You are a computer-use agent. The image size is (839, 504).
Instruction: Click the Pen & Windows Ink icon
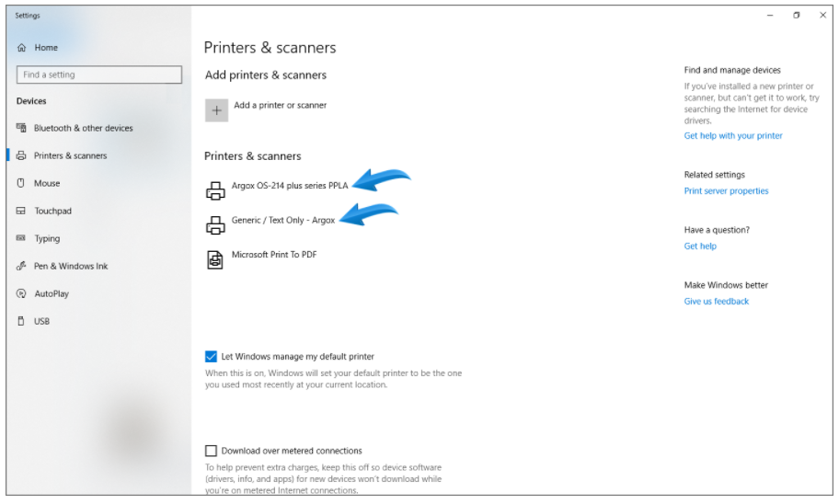pyautogui.click(x=21, y=266)
